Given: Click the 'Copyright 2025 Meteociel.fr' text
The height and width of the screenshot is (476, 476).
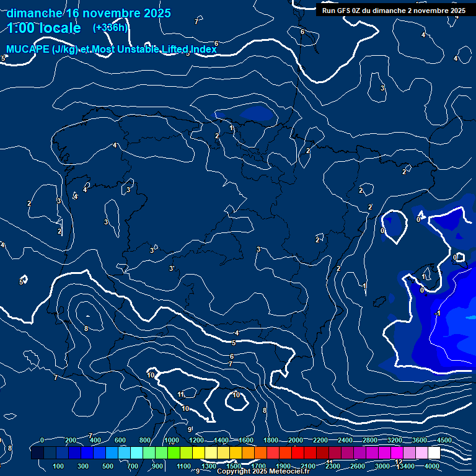Looking at the screenshot, I should pos(263,471).
